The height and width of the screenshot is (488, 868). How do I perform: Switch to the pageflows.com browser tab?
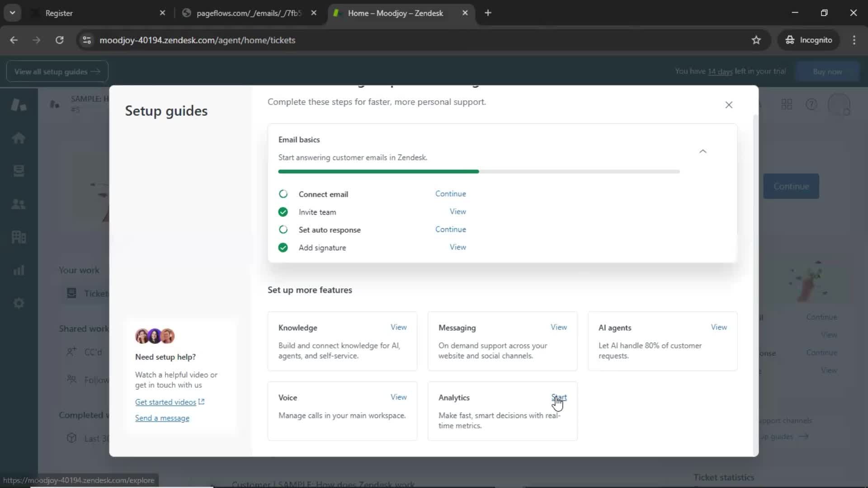[249, 13]
